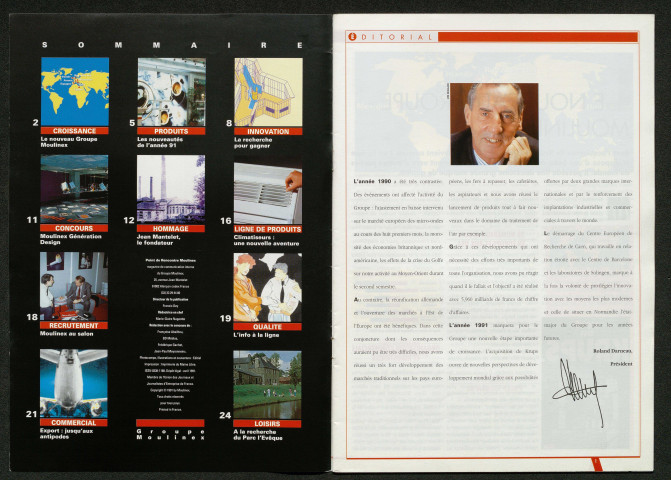Select the Innovation building illustration
The image size is (671, 480).
pos(268,90)
